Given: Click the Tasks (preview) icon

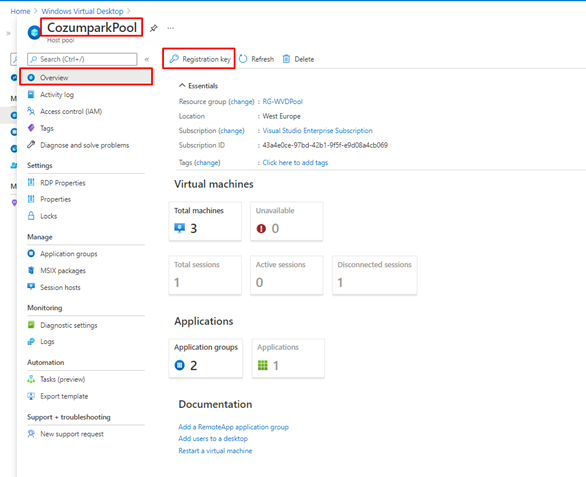Looking at the screenshot, I should pos(31,379).
